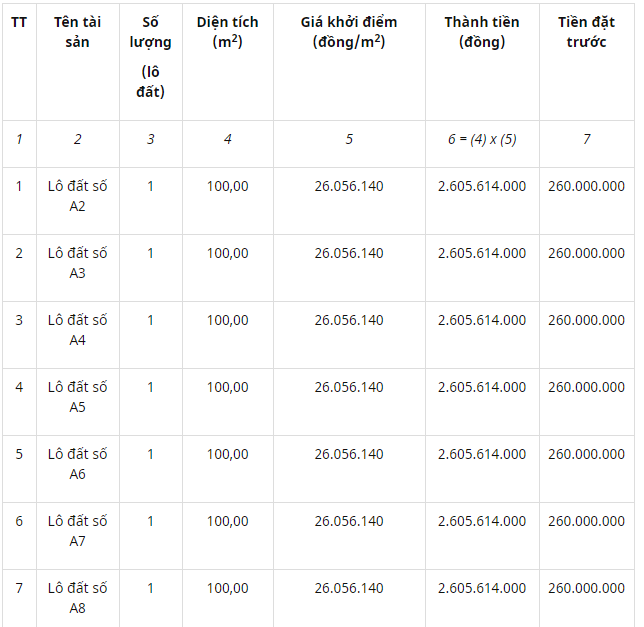Click row 1's 2.605.614.000 amount cell

tap(482, 186)
